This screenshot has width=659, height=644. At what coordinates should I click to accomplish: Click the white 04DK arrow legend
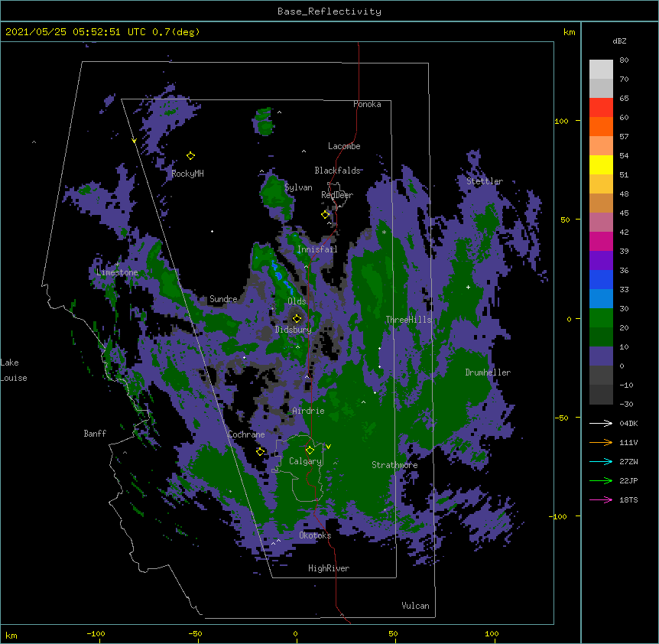pyautogui.click(x=601, y=423)
